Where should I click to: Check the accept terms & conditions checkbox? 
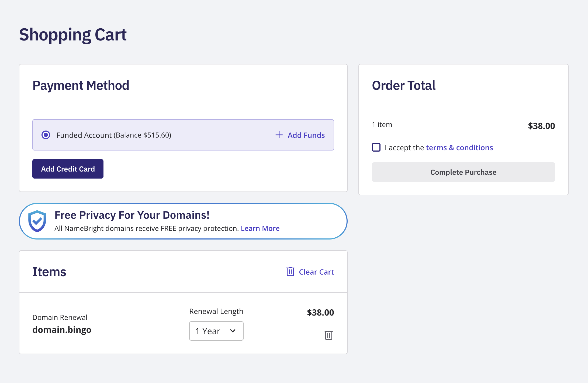point(376,147)
